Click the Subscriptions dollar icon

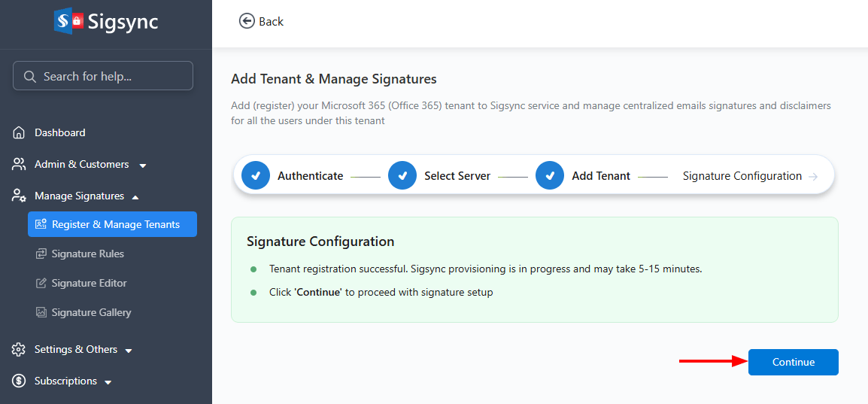20,381
